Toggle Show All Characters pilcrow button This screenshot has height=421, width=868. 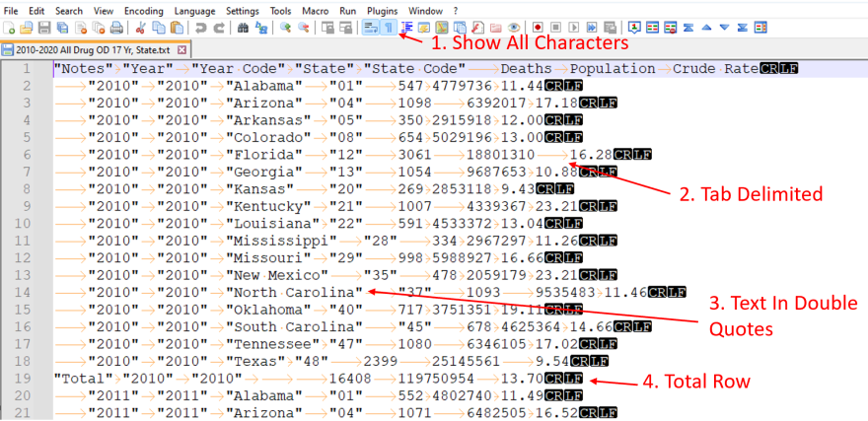click(389, 28)
